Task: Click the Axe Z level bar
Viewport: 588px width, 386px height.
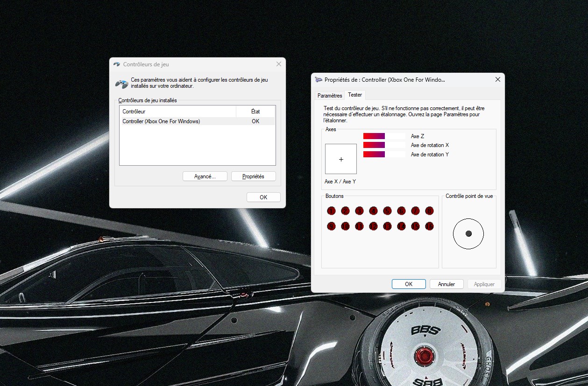Action: click(384, 136)
